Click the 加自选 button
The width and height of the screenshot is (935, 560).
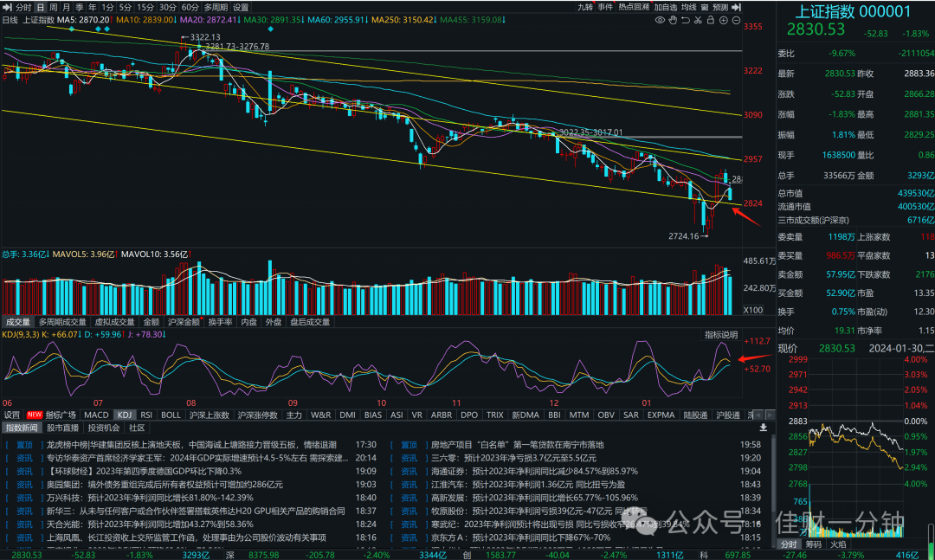tap(666, 7)
